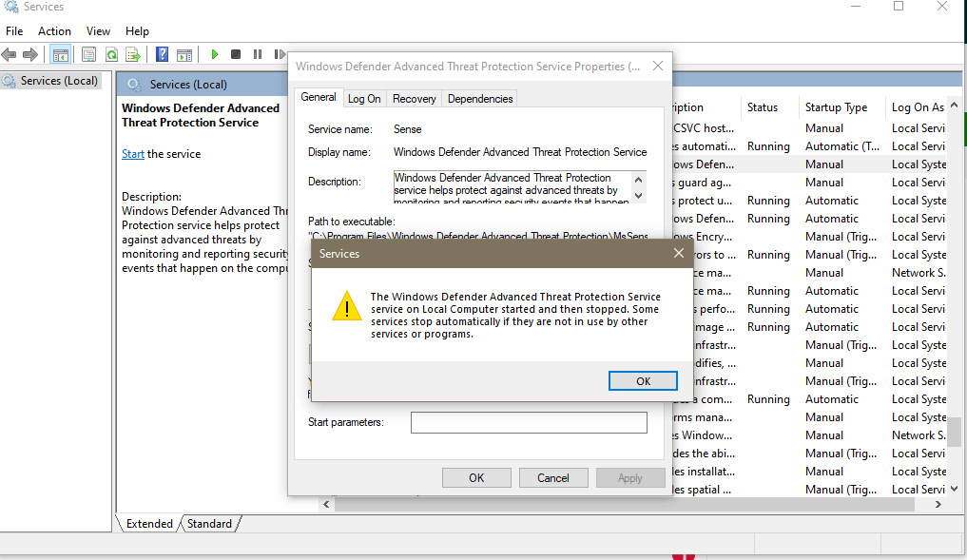Toggle Show/Hide Action Pane icon
The width and height of the screenshot is (967, 560).
184,54
